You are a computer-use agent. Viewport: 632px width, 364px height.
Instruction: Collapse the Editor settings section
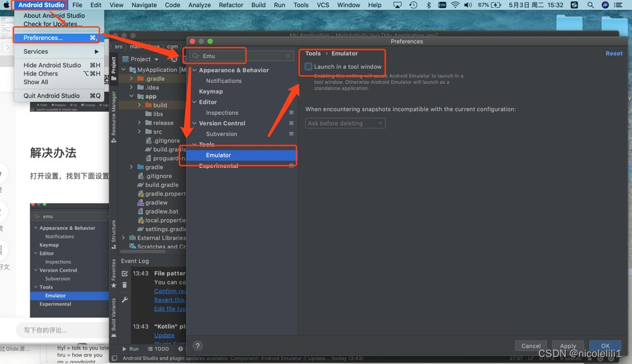195,102
